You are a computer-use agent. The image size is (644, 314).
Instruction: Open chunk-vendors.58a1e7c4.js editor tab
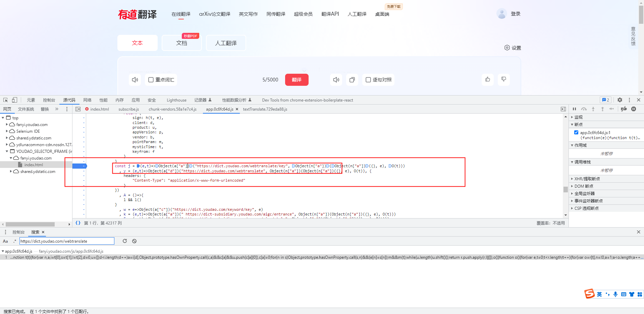[172, 109]
